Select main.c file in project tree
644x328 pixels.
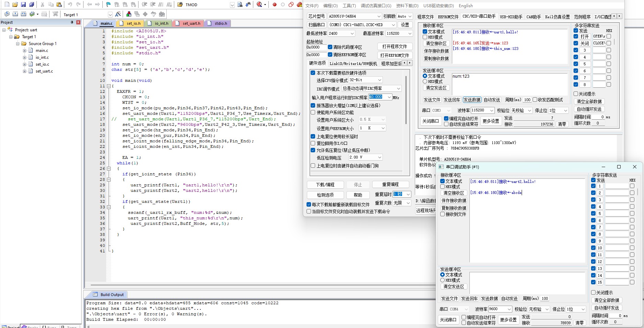tap(42, 51)
